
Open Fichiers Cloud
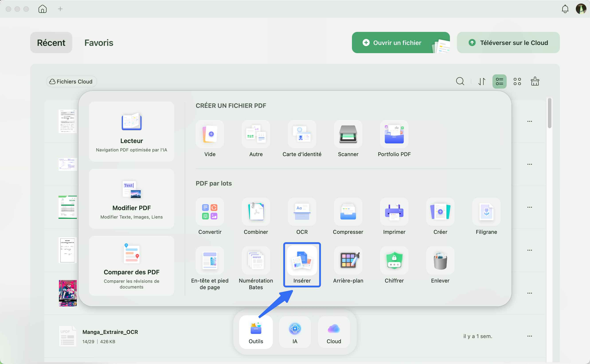[x=71, y=82]
